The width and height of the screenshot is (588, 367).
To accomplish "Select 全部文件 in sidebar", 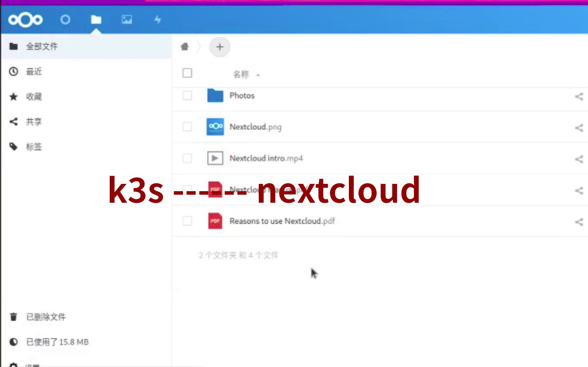I will 86,47.
